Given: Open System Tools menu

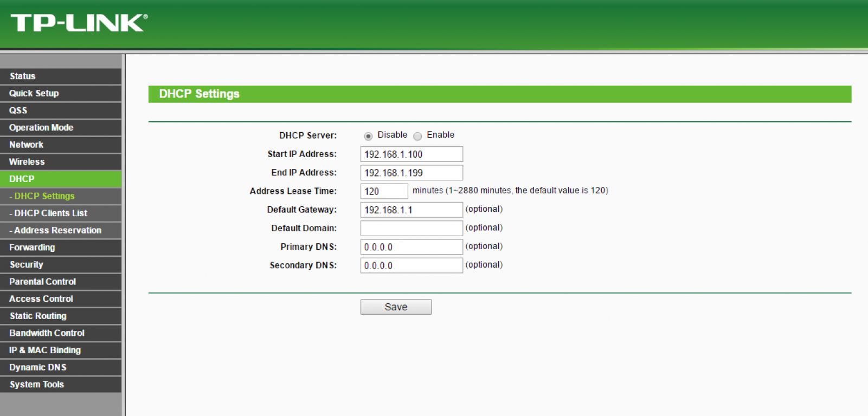Looking at the screenshot, I should point(61,385).
